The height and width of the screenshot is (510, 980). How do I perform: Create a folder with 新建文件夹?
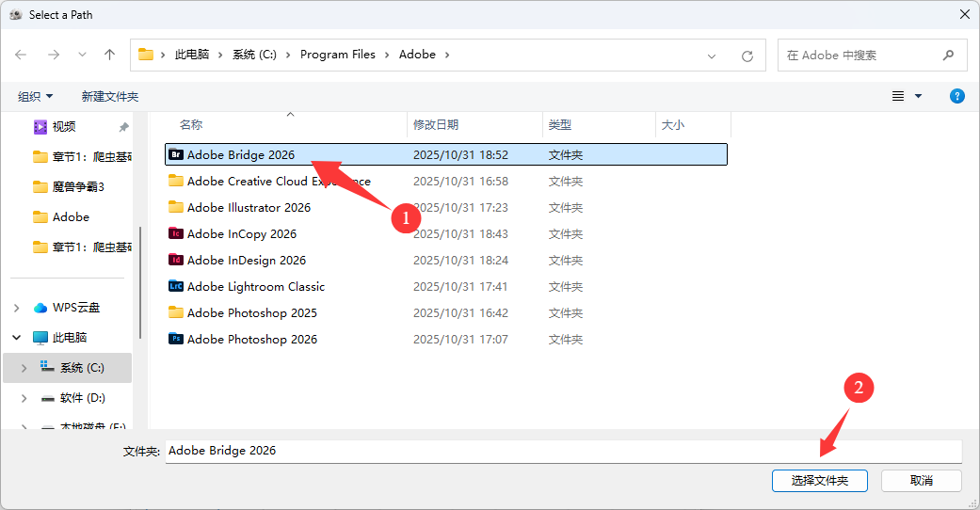110,96
